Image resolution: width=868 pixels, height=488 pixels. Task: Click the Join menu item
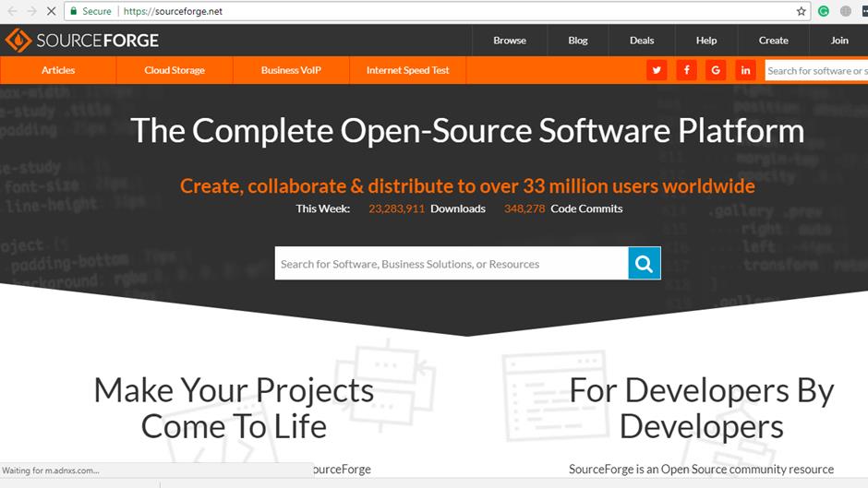pos(839,41)
